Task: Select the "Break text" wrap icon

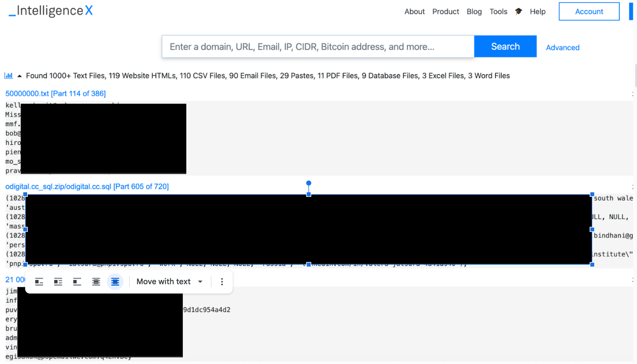Action: (77, 281)
